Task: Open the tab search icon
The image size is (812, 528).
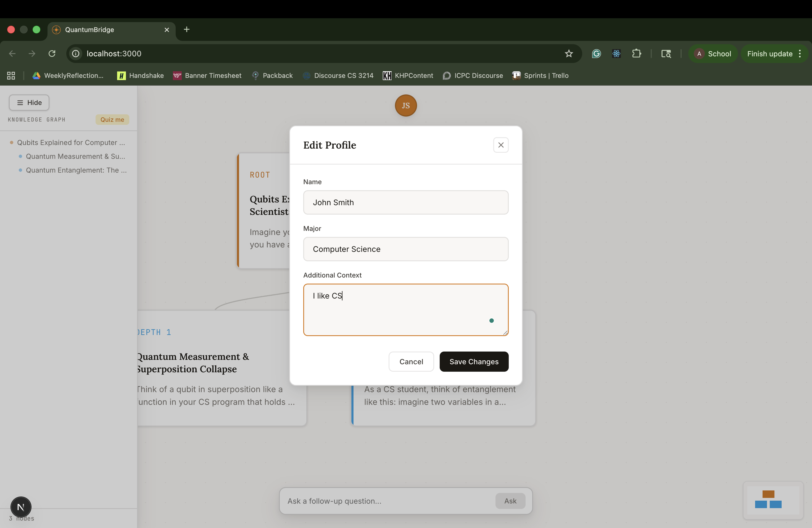Action: tap(666, 54)
